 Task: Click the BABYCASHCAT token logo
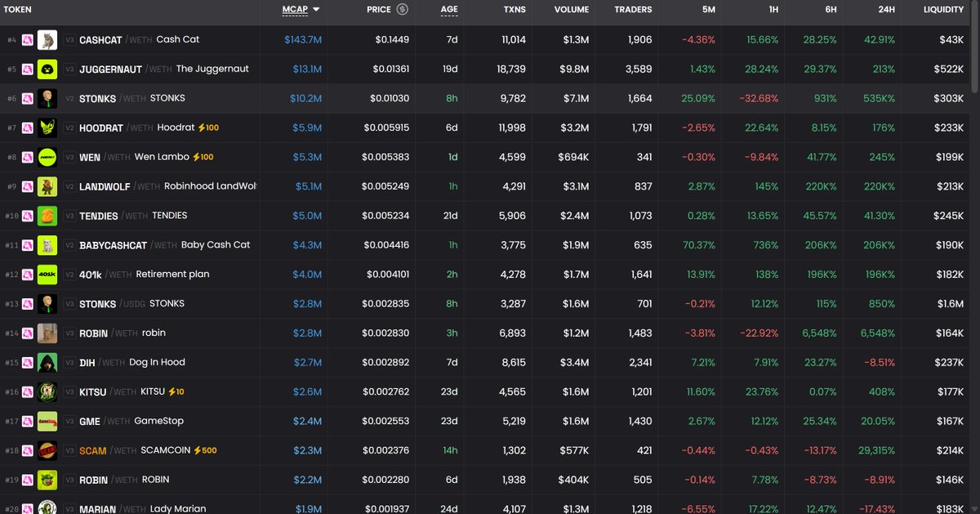(x=47, y=245)
